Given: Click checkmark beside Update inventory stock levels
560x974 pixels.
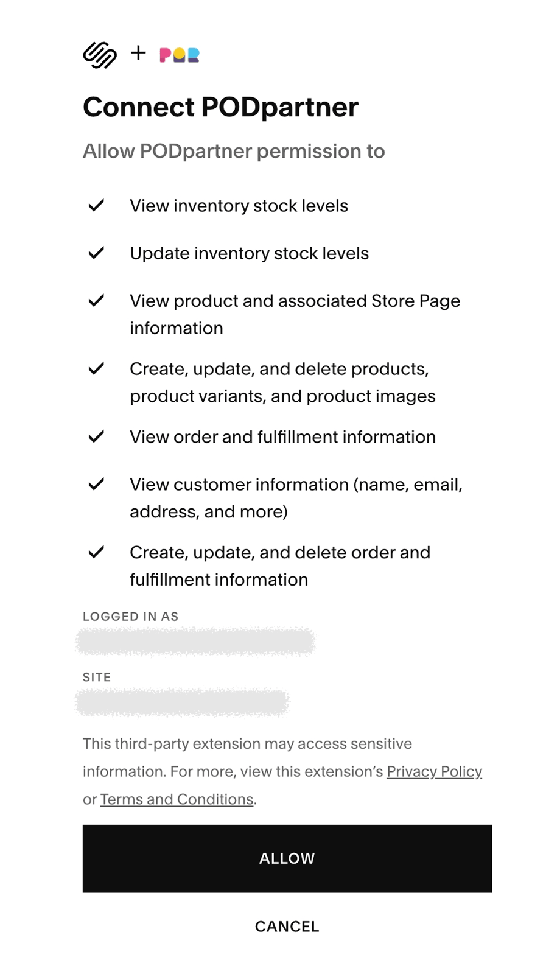Looking at the screenshot, I should (96, 253).
